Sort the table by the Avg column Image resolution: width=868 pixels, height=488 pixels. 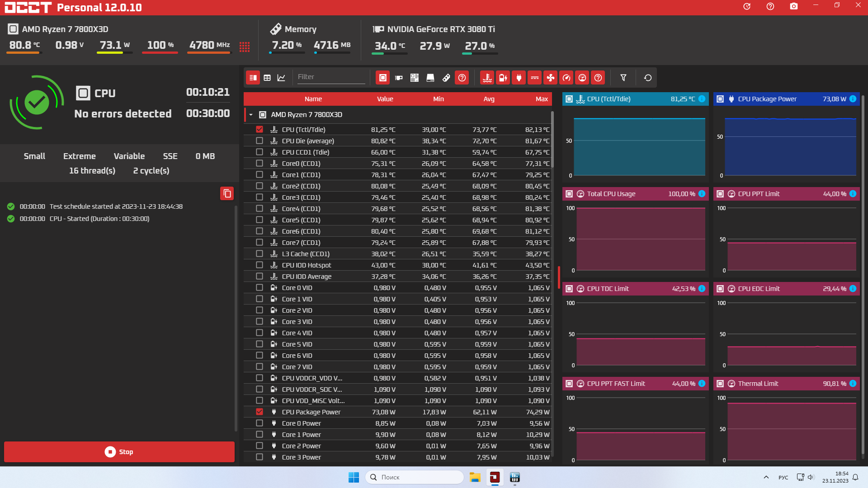click(x=489, y=99)
